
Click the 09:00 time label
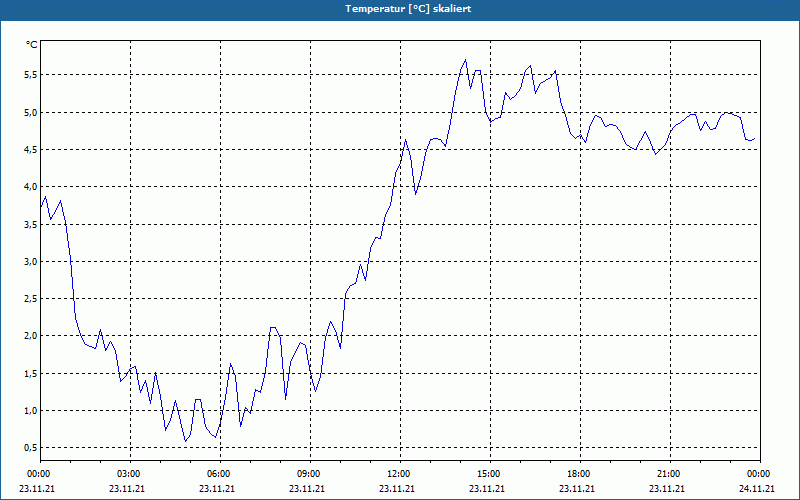click(x=310, y=474)
